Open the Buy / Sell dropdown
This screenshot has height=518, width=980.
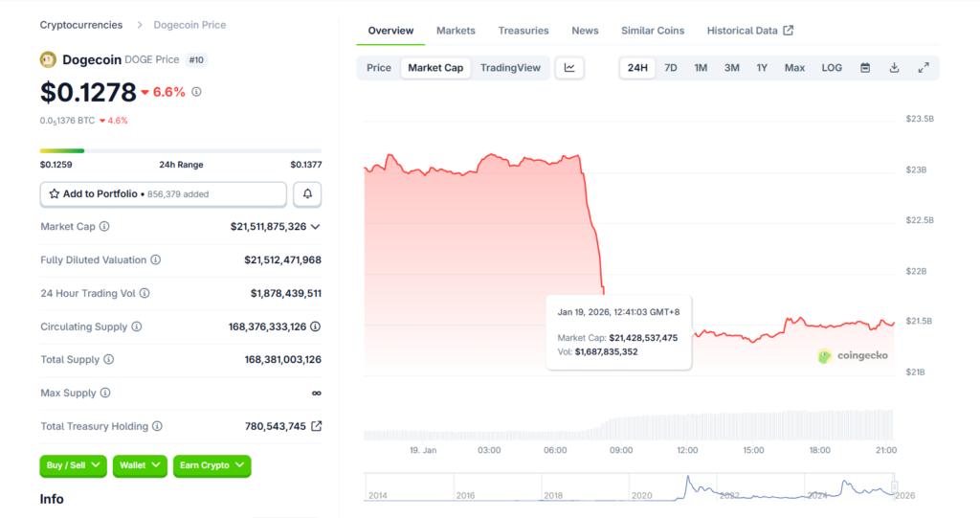(x=73, y=465)
